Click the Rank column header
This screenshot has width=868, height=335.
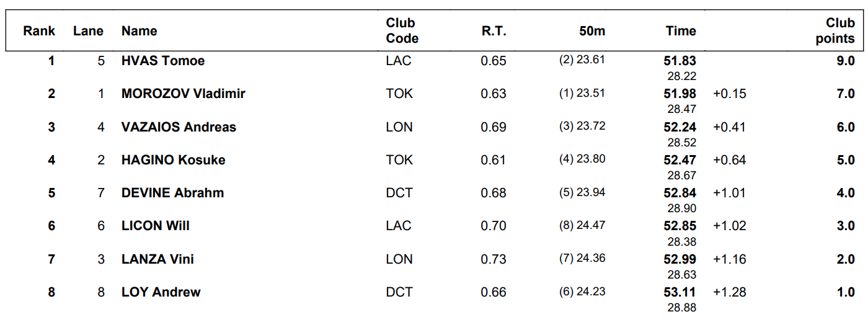point(39,31)
